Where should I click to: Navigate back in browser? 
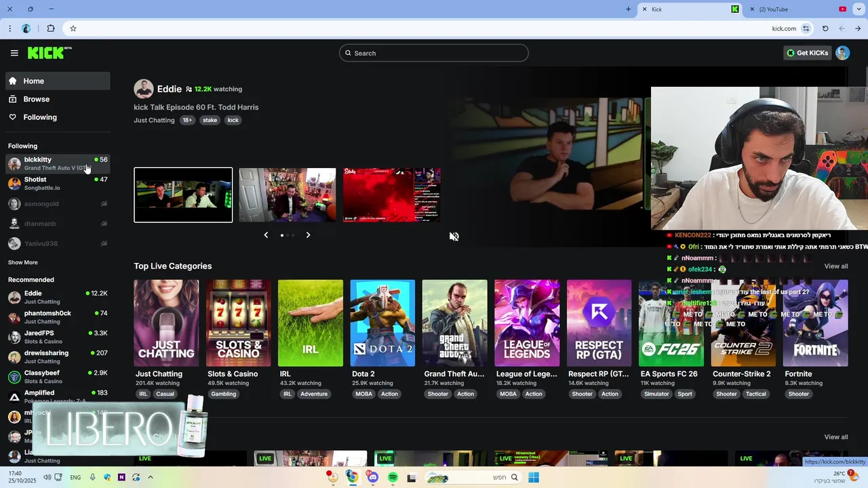842,28
